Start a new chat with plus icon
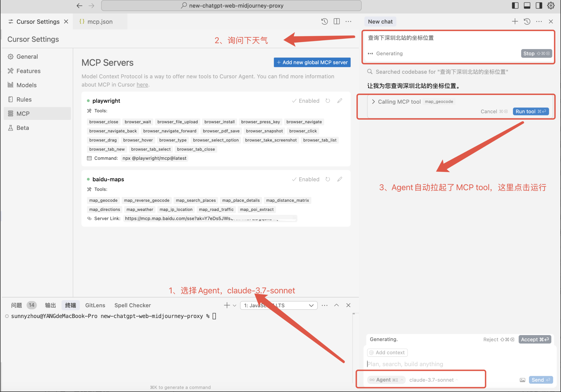Viewport: 561px width, 392px height. click(x=515, y=22)
